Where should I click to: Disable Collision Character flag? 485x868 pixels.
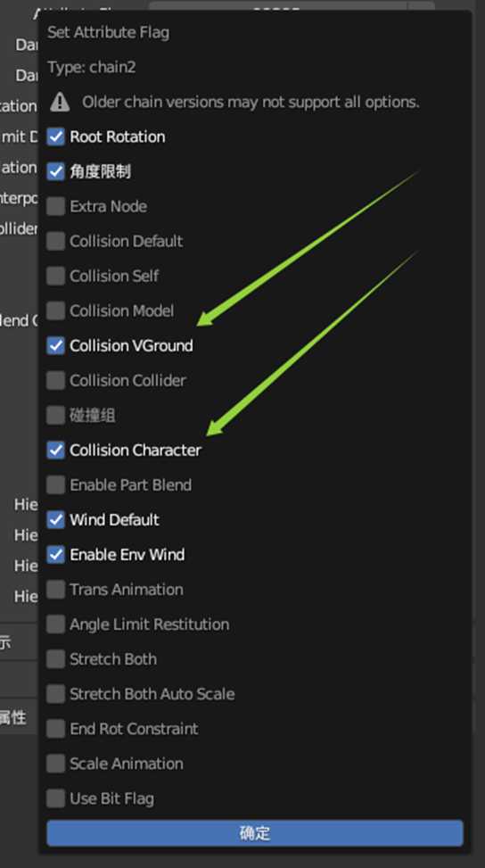tap(56, 450)
